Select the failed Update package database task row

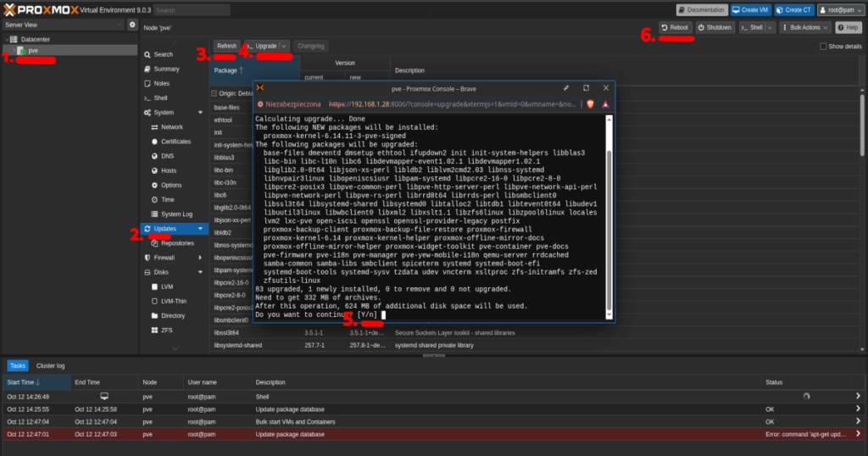(x=433, y=435)
